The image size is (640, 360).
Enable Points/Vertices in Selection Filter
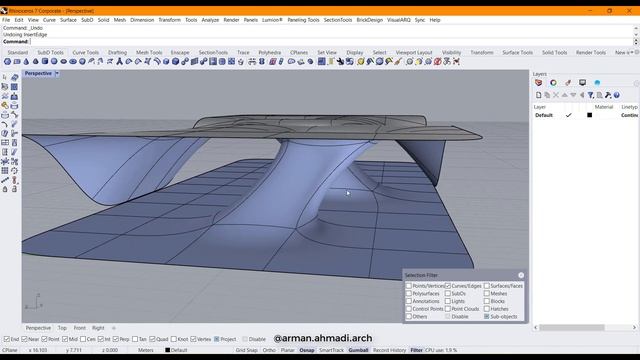pos(409,286)
